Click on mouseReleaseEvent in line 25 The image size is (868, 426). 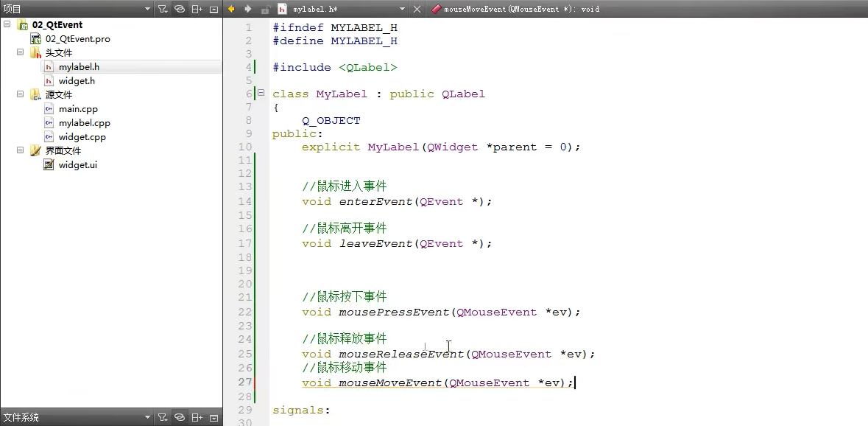(401, 355)
